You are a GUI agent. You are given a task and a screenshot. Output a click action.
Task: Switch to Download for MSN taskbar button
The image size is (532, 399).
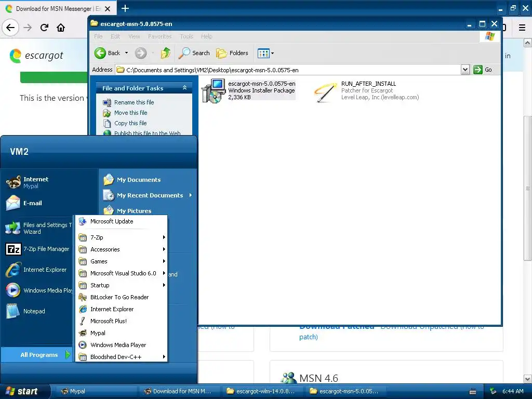(179, 392)
